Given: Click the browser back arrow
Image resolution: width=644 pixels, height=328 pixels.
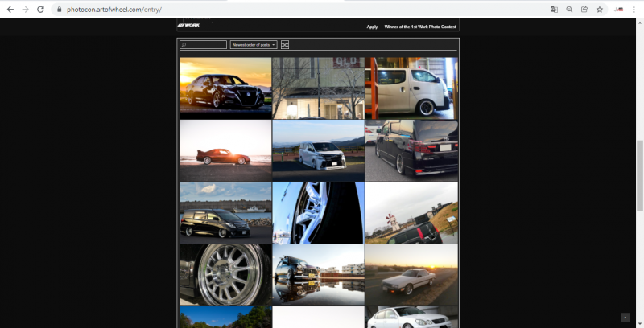Looking at the screenshot, I should pos(10,9).
